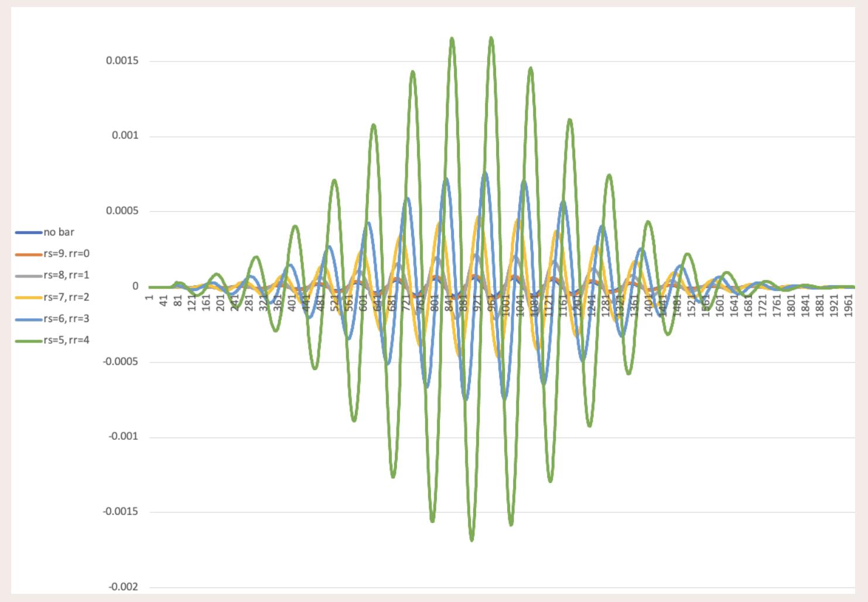
Task: Select the 'rs=5, rr=4' legend entry
Action: [x=52, y=340]
